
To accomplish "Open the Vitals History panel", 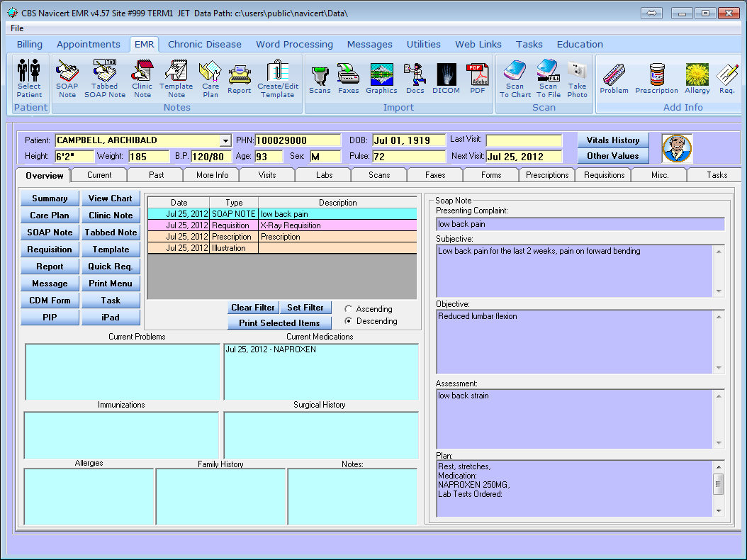I will click(x=612, y=140).
